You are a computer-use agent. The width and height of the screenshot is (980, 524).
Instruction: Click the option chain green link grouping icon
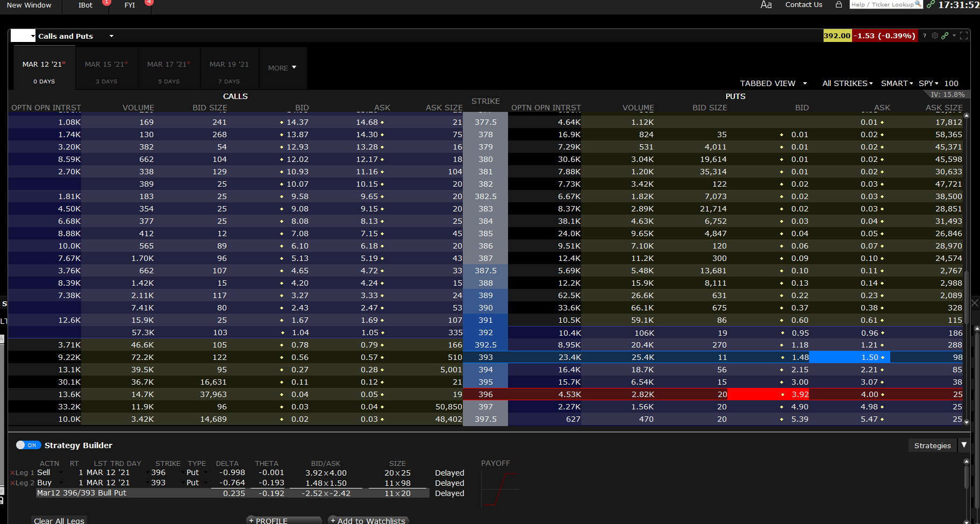945,36
